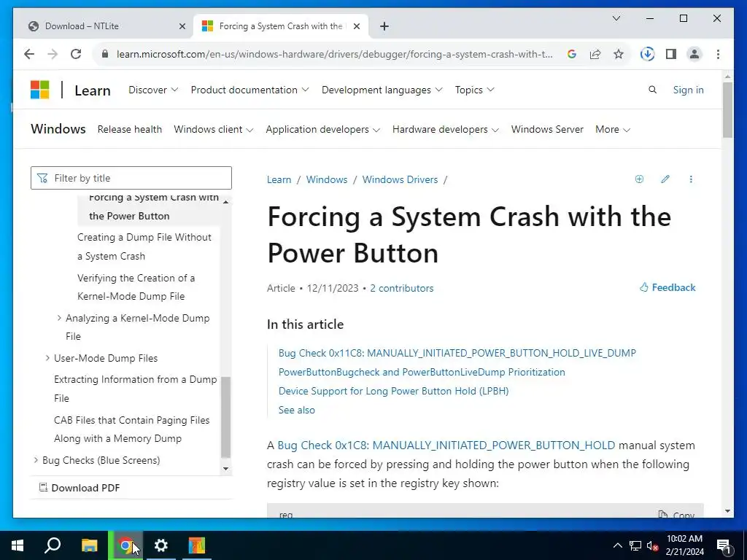Click the sidebar scrollbar down arrow

[226, 469]
